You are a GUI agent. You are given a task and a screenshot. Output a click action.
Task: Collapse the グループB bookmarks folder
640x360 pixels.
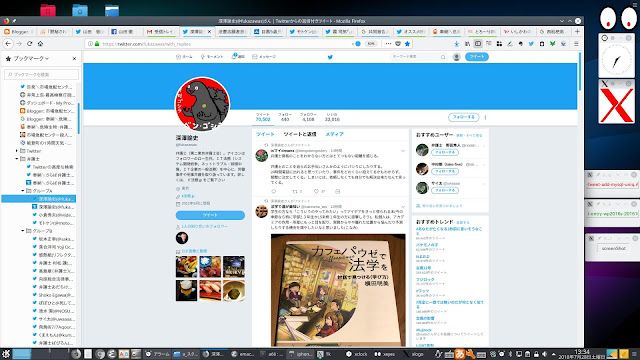(23, 231)
